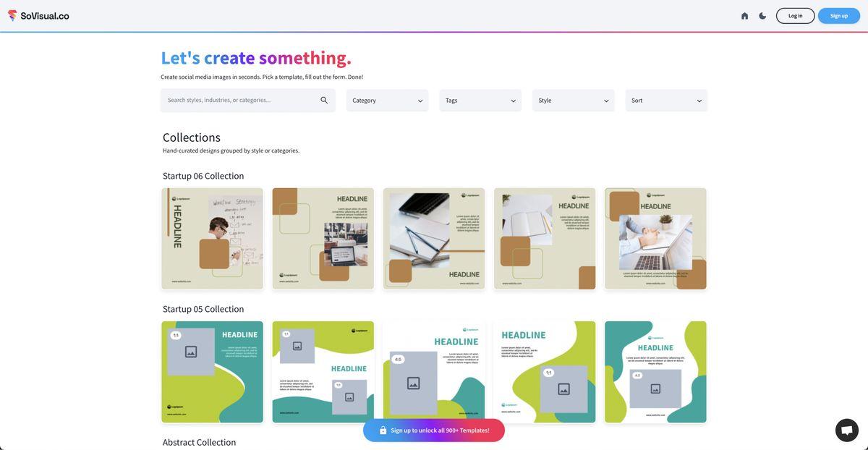This screenshot has width=868, height=450.
Task: Click Sign up to unlock all templates
Action: (440, 430)
